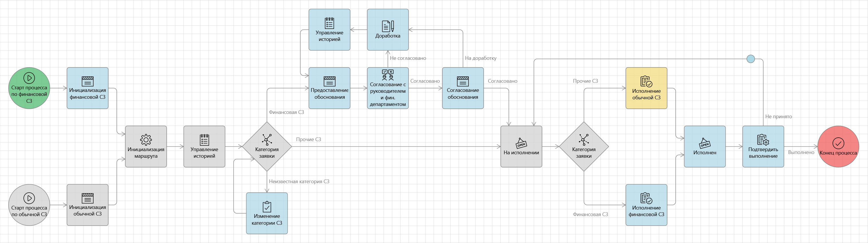Click the pencil document icon in Доработка
This screenshot has height=243, width=868.
coord(388,26)
